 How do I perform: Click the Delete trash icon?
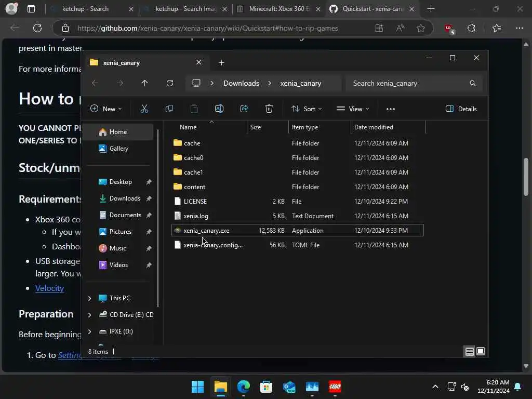(269, 109)
